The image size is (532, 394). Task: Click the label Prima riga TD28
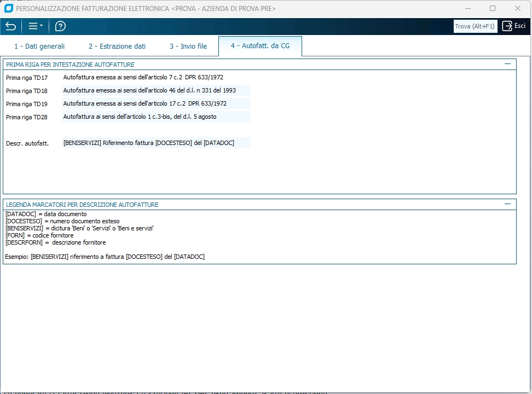click(x=27, y=117)
